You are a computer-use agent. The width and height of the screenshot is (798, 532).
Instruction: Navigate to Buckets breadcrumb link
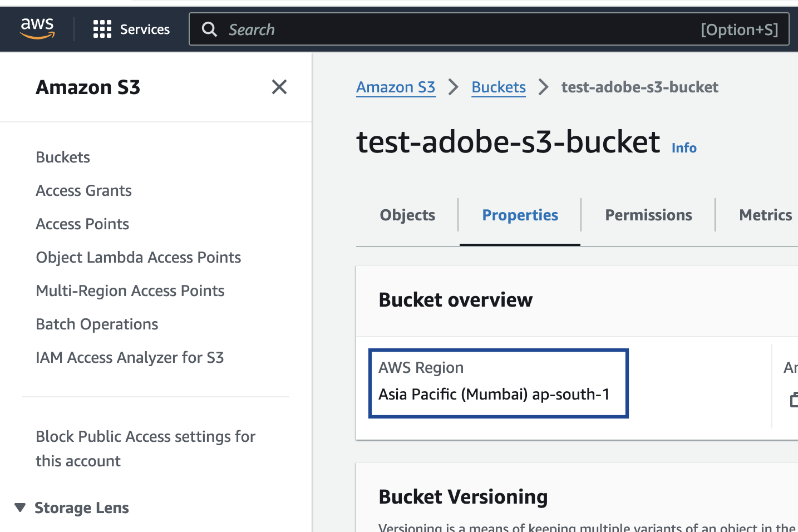tap(499, 87)
